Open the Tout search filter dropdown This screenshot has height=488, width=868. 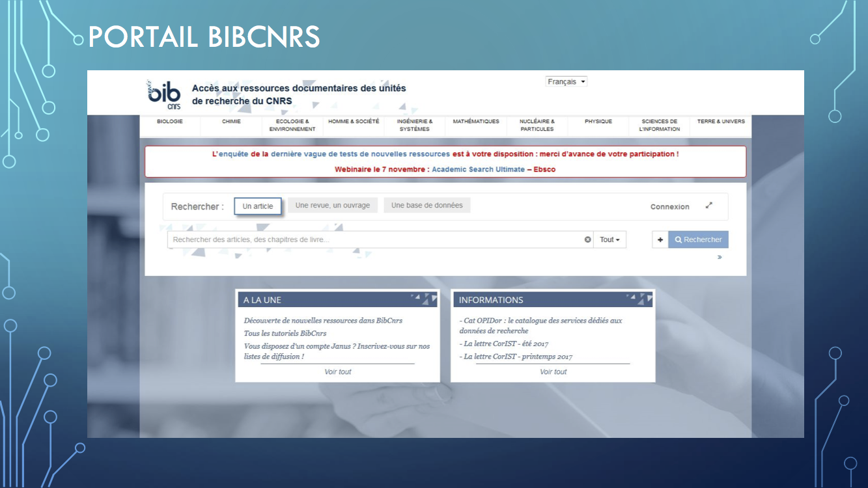[x=609, y=239]
